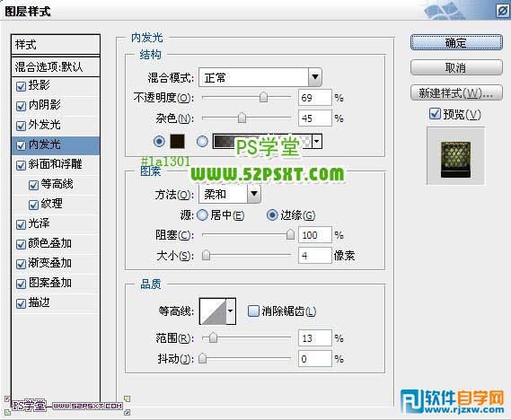
Task: Click the gradient preview bar
Action: [262, 142]
